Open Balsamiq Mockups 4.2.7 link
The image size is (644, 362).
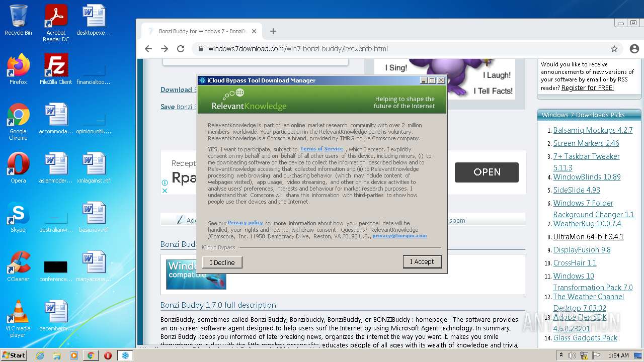(593, 130)
